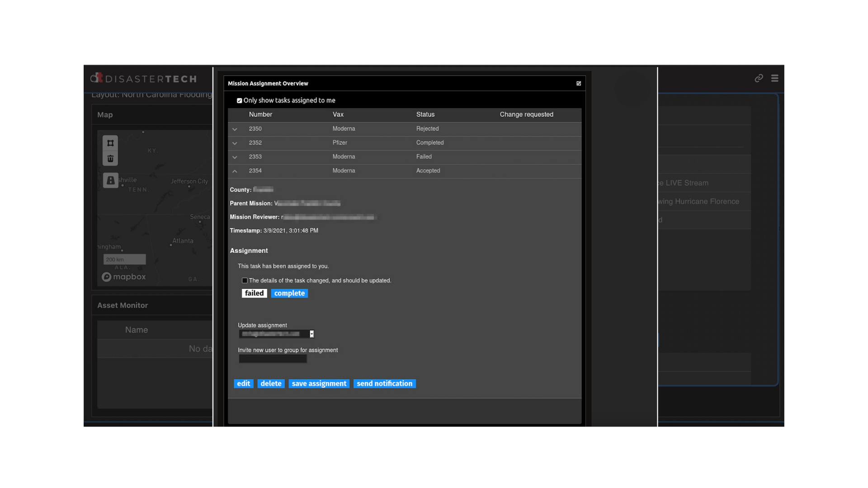Collapse row 2354 details
The width and height of the screenshot is (868, 488).
tap(235, 171)
